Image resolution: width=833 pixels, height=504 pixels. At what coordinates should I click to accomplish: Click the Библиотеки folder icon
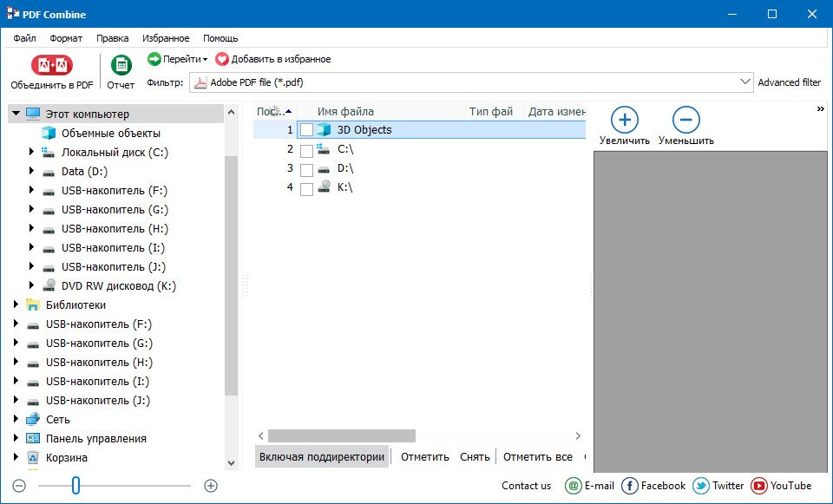[33, 304]
